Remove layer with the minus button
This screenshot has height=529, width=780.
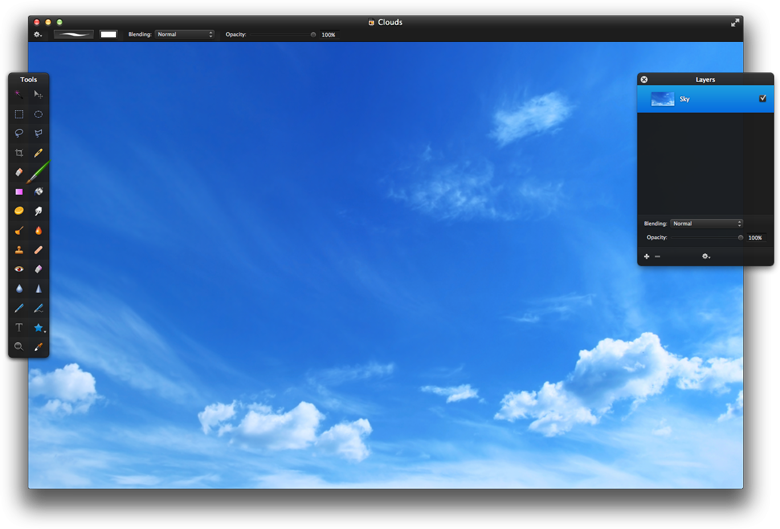657,257
